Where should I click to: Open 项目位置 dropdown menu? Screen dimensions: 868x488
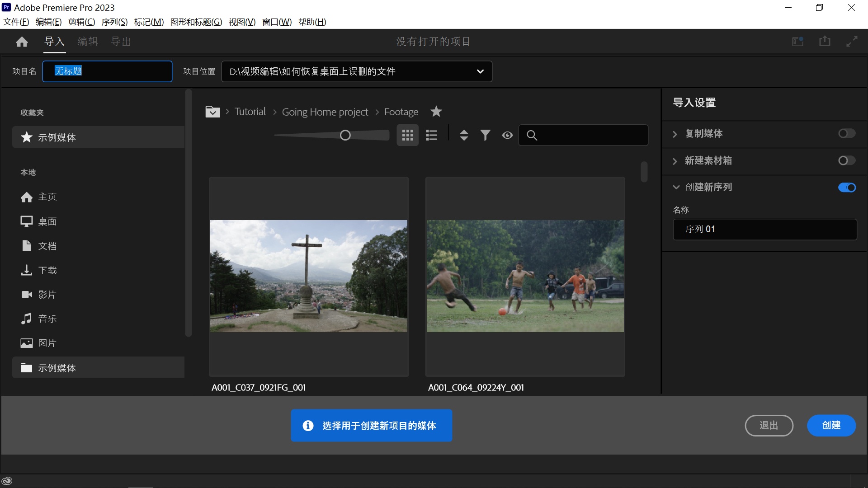point(481,71)
